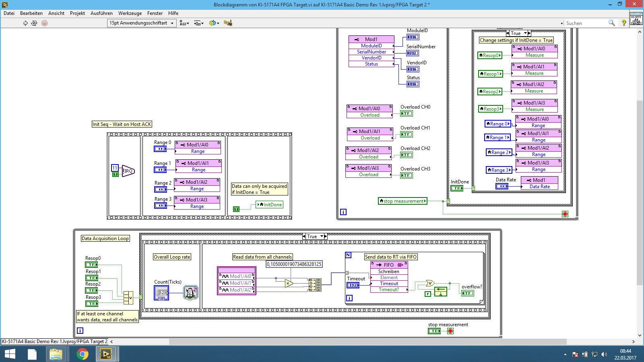The width and height of the screenshot is (644, 362).
Task: Click the context help question mark icon
Action: click(624, 23)
